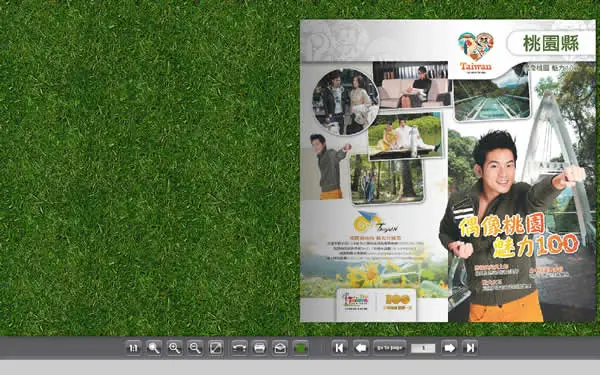Share the brochure with the envelope icon
The image size is (600, 375).
pyautogui.click(x=280, y=348)
